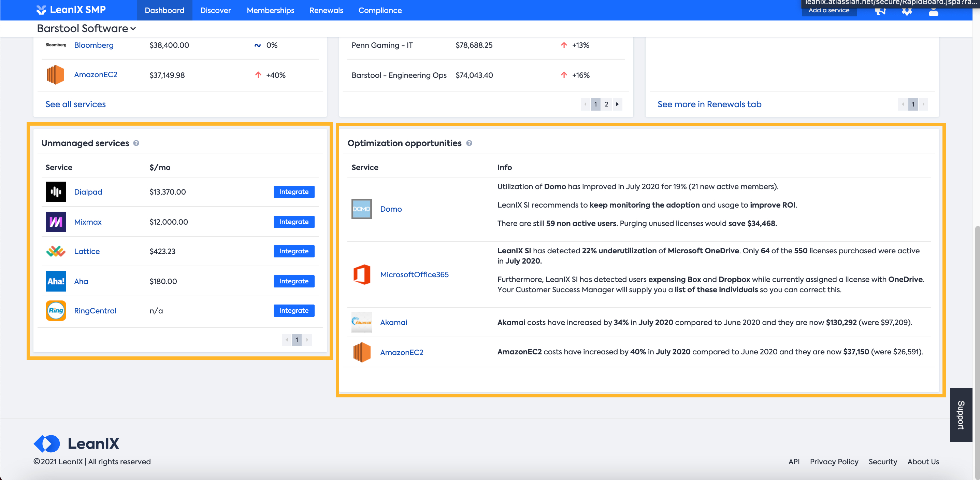Expand the Barstool Software workspace dropdown
Screen dimensions: 980x480
[86, 29]
